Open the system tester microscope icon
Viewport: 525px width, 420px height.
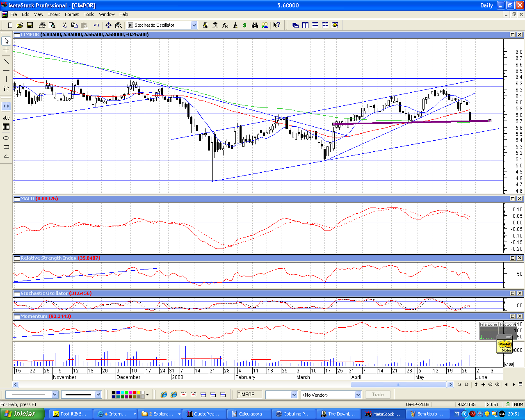pyautogui.click(x=235, y=25)
